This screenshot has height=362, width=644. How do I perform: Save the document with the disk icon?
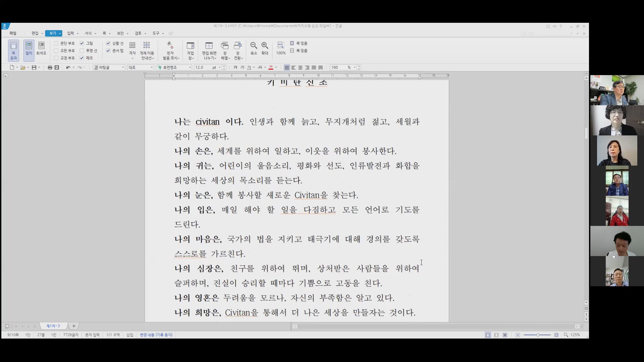[34, 67]
